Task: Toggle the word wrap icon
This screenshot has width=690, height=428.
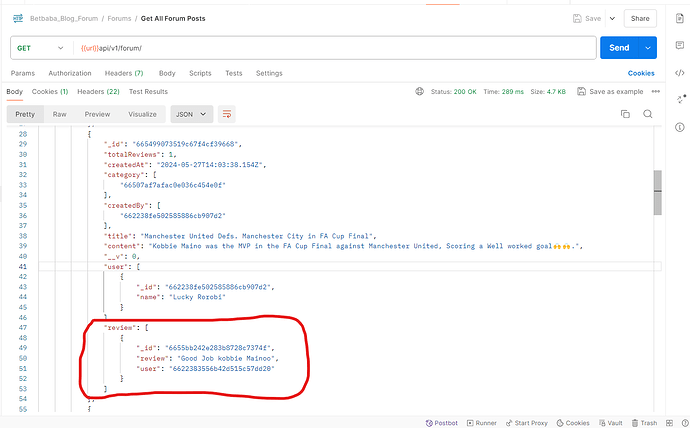Action: (227, 114)
